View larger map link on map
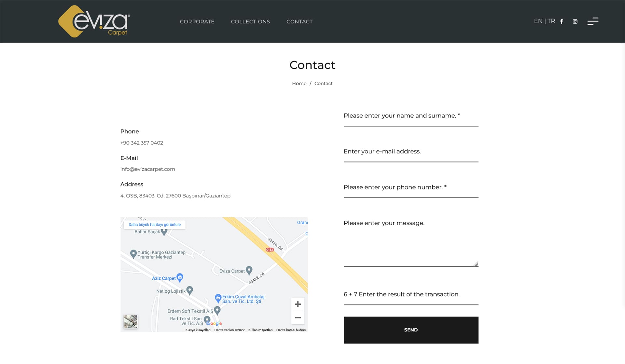The height and width of the screenshot is (364, 625). [x=155, y=225]
